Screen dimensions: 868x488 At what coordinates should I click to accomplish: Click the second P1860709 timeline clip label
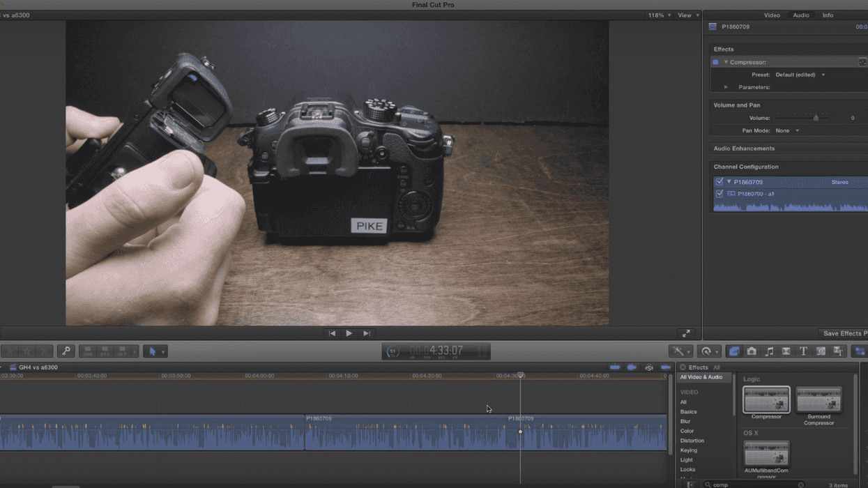[x=521, y=418]
